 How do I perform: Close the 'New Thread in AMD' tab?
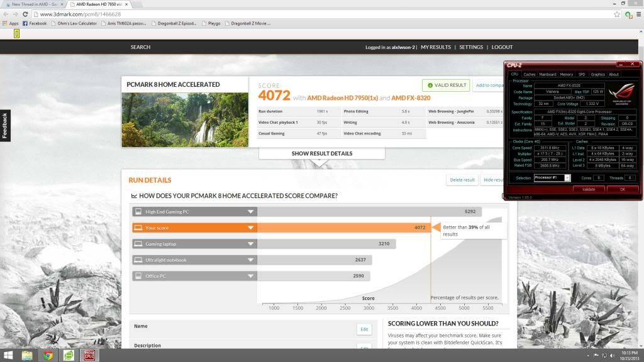click(x=62, y=4)
